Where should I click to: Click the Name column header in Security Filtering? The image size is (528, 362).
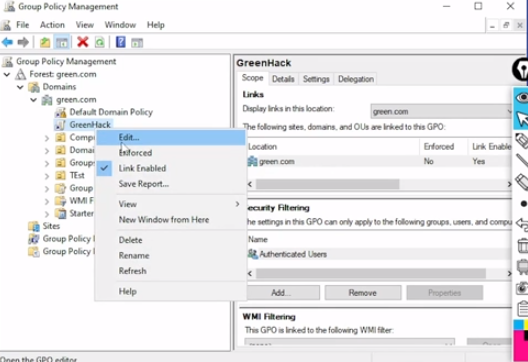(379, 239)
